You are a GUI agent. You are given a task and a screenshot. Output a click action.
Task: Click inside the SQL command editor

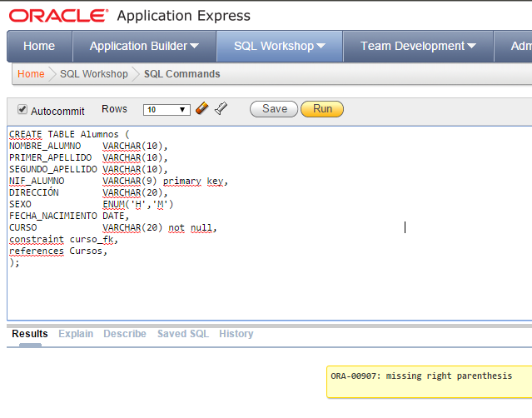click(x=270, y=223)
